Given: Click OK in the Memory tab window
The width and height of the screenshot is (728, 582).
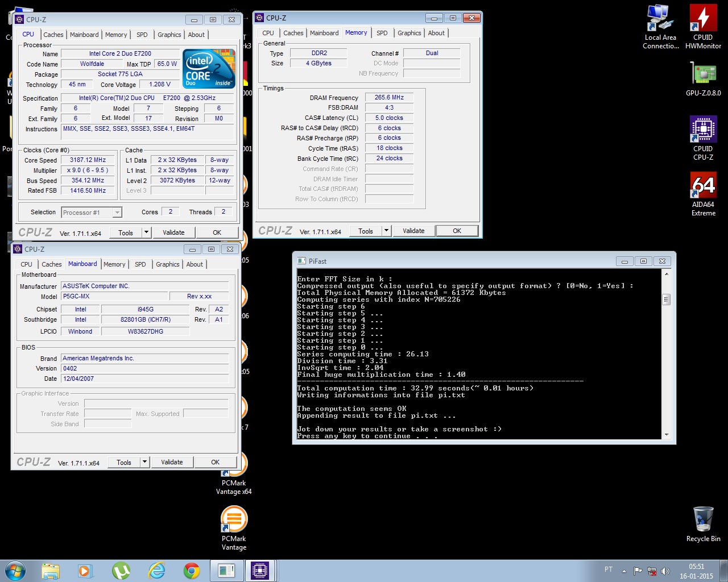Looking at the screenshot, I should tap(457, 231).
